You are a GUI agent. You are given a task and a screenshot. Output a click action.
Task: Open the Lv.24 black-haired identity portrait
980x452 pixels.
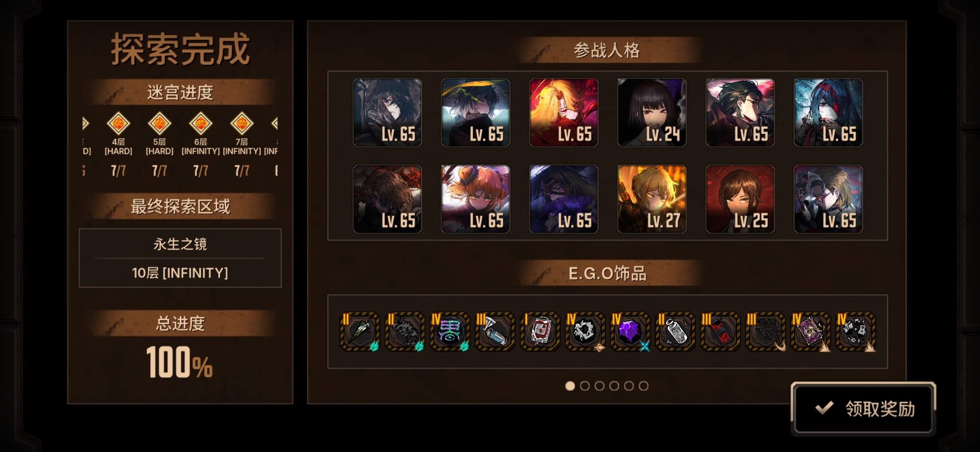[652, 113]
